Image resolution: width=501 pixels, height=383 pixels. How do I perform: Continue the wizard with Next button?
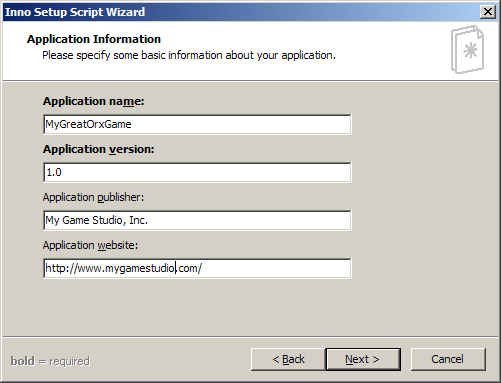click(x=363, y=359)
